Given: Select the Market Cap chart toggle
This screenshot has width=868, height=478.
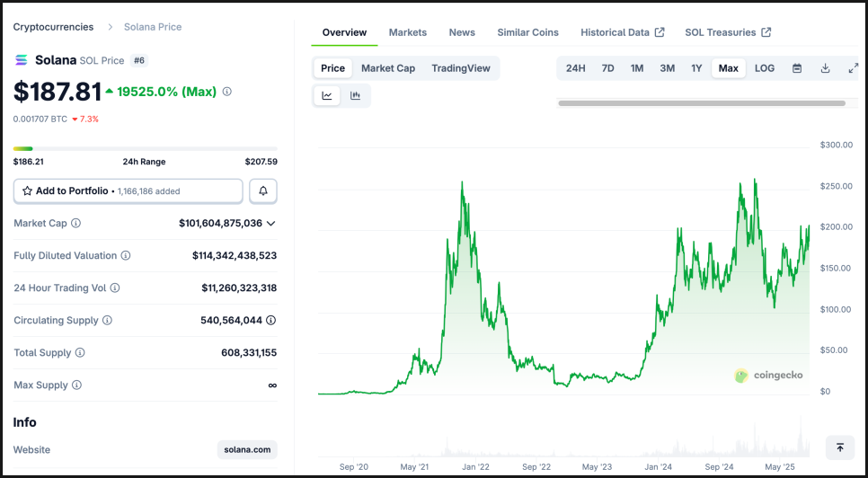Looking at the screenshot, I should (388, 68).
